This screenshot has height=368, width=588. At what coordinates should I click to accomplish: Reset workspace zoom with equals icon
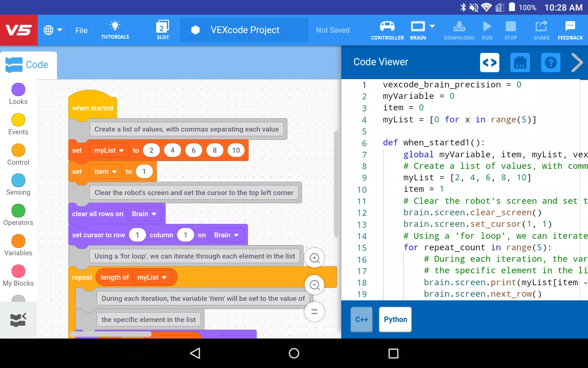tap(315, 312)
